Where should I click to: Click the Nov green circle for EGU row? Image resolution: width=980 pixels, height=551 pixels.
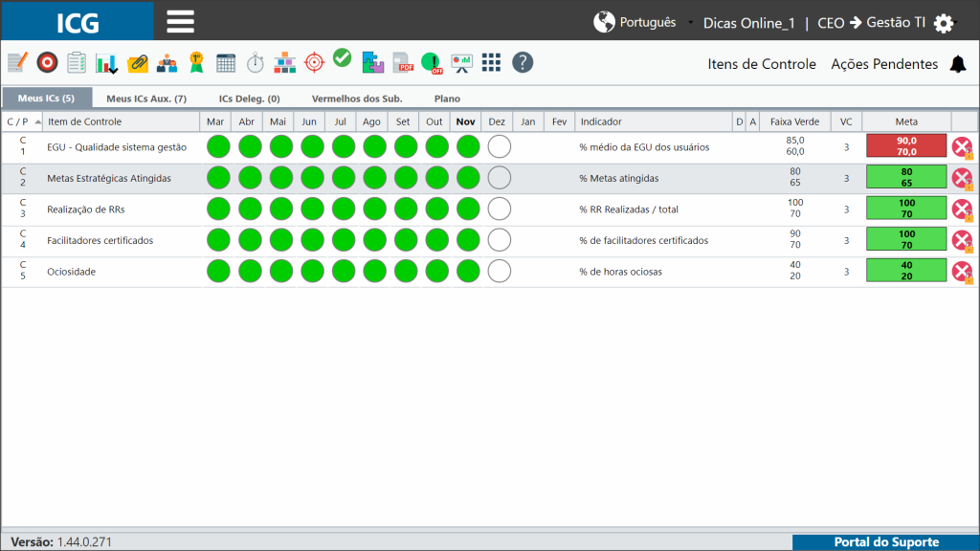coord(467,146)
